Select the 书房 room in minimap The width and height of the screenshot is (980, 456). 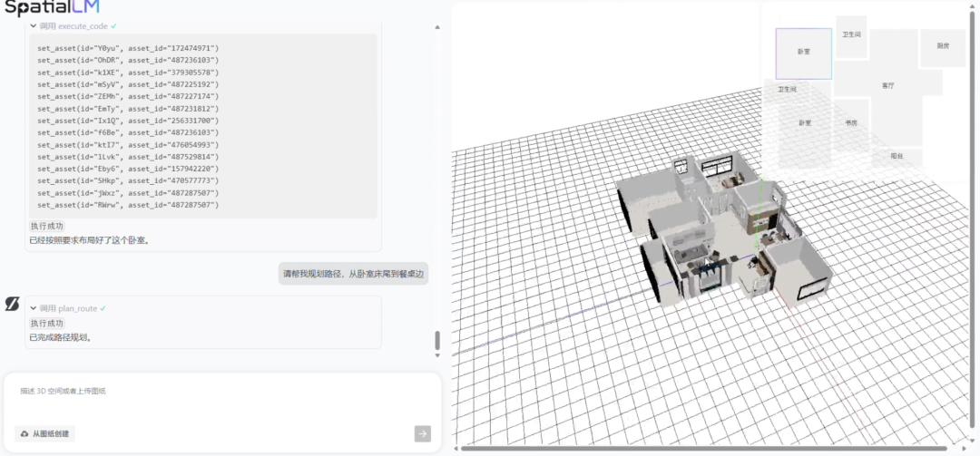click(851, 122)
